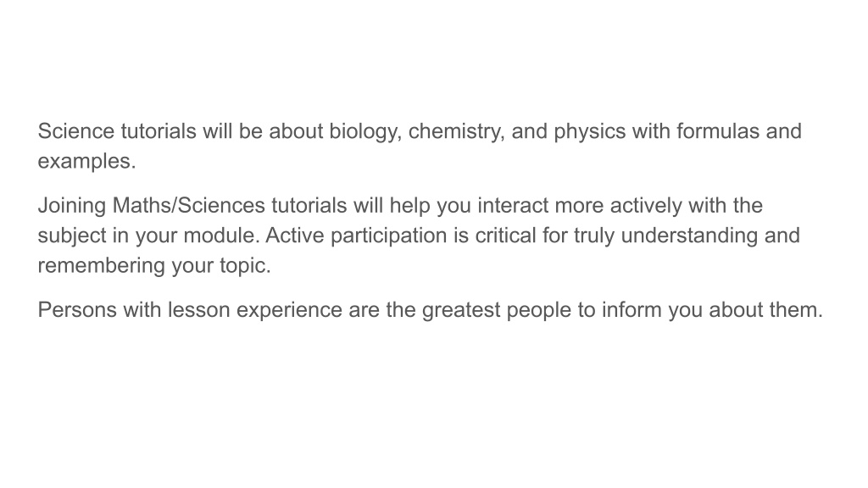Screen dimensions: 868x488
Task: Click the word "topic." ending second paragraph
Action: [245, 267]
